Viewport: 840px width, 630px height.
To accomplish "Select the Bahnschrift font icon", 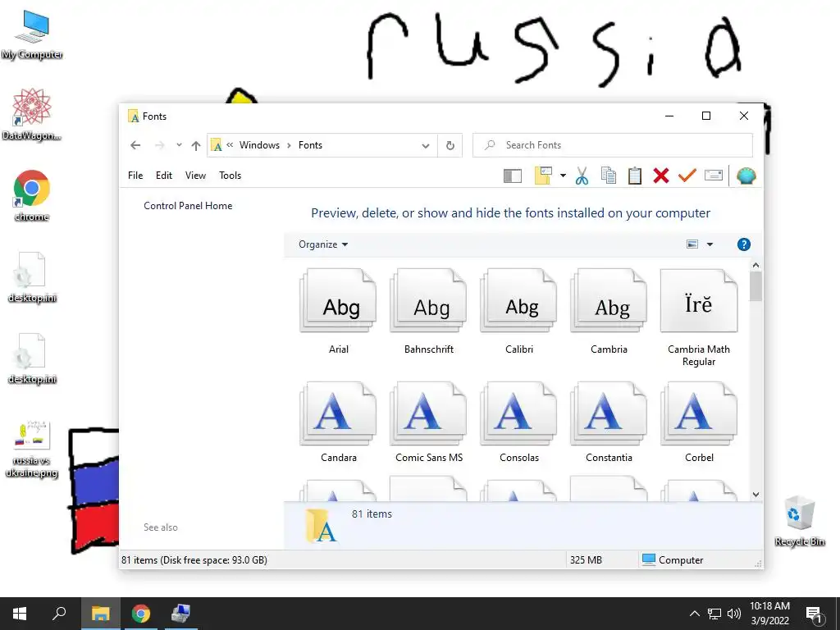I will pos(428,312).
